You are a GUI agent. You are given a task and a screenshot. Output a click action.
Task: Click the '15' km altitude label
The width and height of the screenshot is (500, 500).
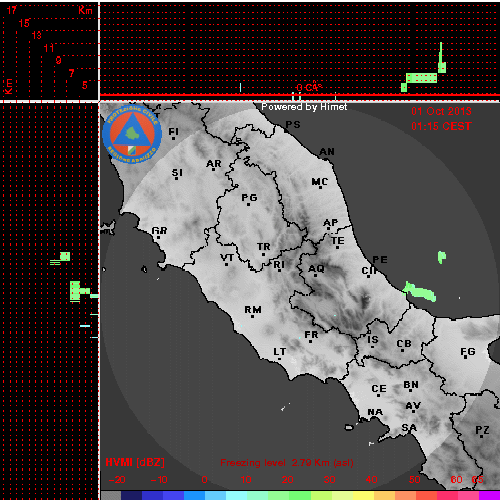[24, 23]
